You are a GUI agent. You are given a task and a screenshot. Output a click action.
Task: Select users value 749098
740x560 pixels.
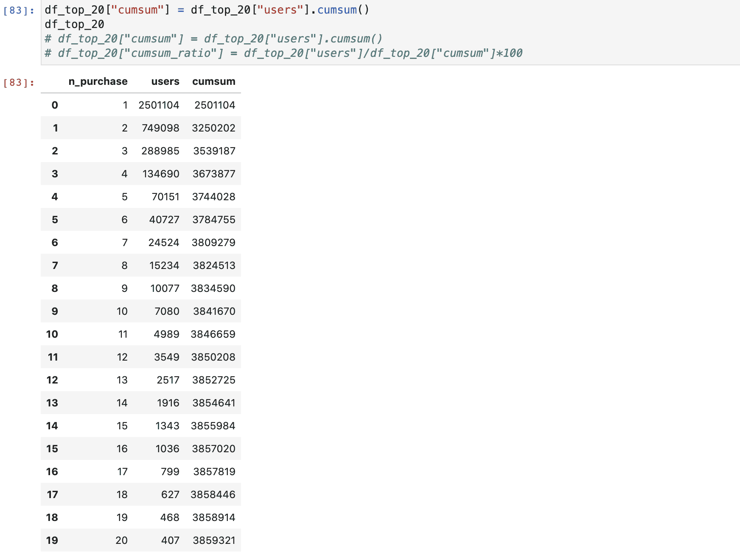pyautogui.click(x=161, y=128)
